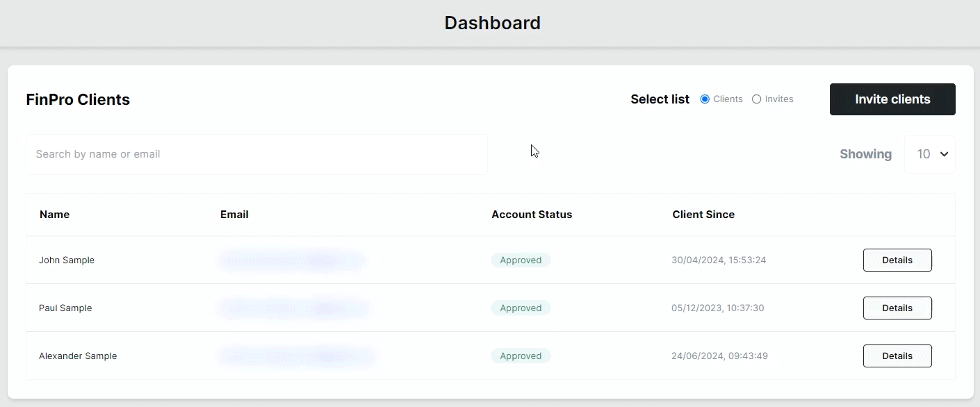This screenshot has width=980, height=407.
Task: Click Approved badge in John Sample row
Action: coord(521,260)
